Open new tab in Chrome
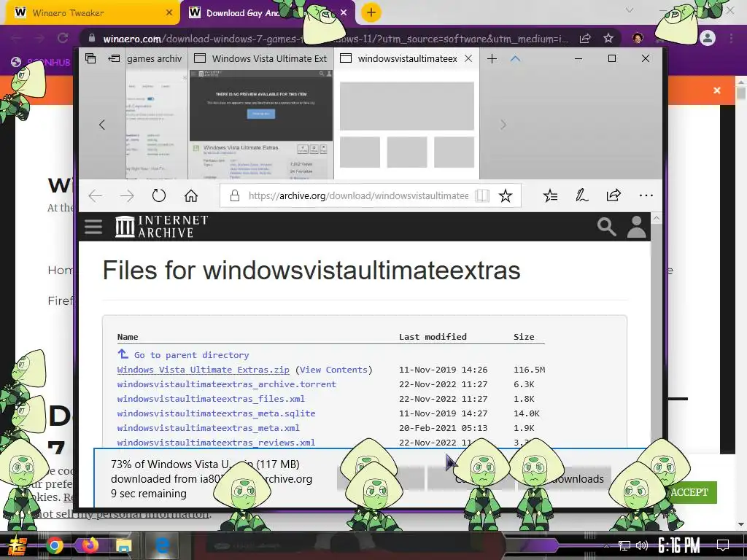 (x=371, y=12)
